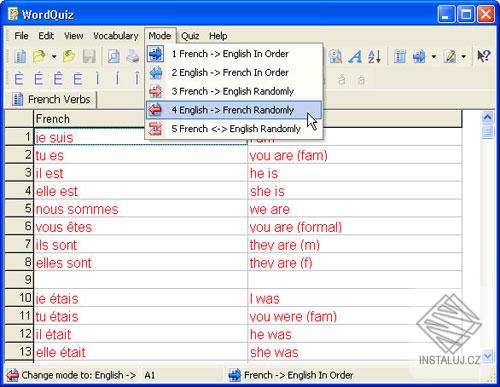Image resolution: width=500 pixels, height=387 pixels.
Task: Select row header 13
Action: [x=19, y=352]
